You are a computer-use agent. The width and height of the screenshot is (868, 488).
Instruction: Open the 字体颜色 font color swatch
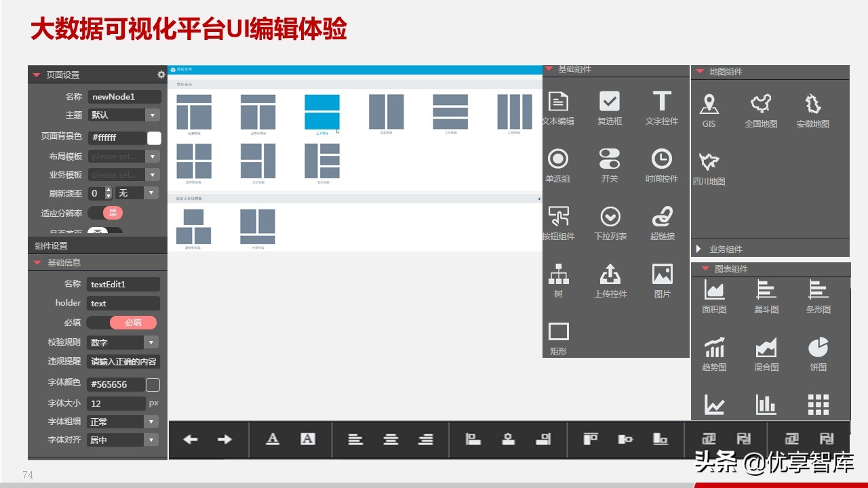click(153, 385)
